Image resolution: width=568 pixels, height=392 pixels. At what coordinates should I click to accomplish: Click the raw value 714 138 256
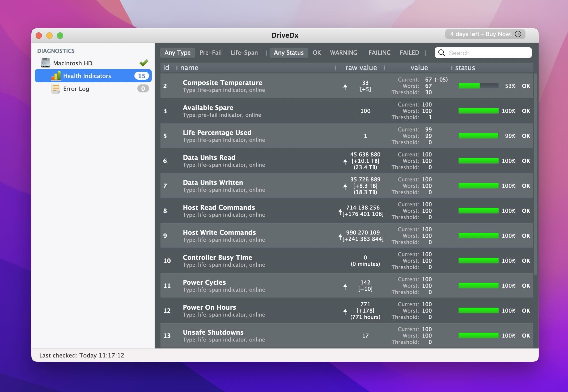pos(363,207)
